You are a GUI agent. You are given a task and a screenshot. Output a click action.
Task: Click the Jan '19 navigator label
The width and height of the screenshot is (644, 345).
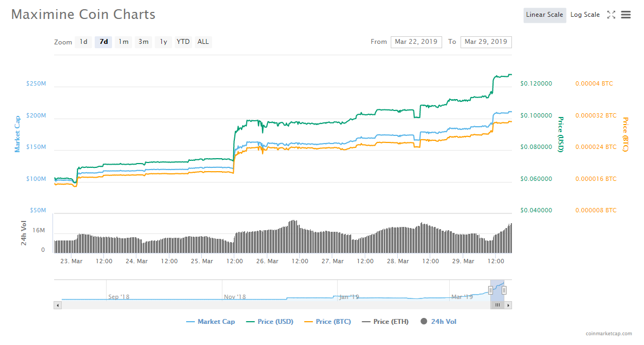(x=349, y=297)
